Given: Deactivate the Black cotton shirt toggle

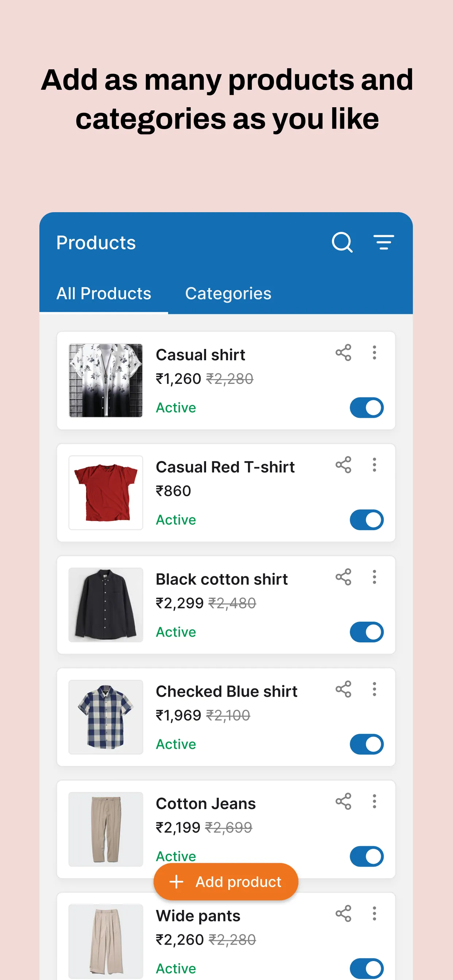Looking at the screenshot, I should 367,632.
